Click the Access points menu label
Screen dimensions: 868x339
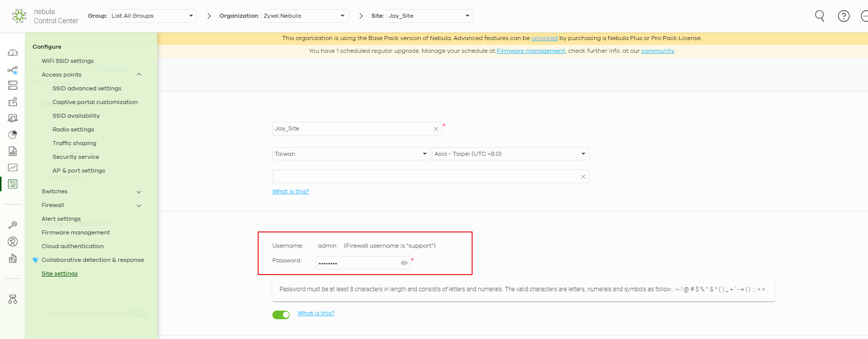[x=61, y=75]
